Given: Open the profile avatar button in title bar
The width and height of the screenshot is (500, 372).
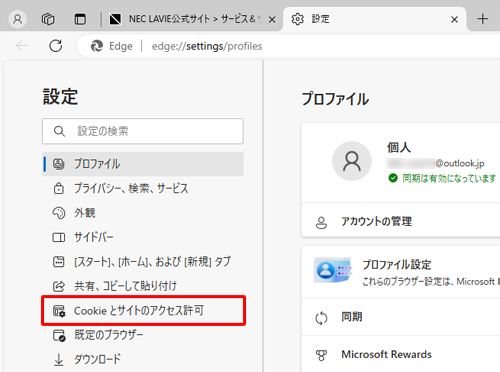Looking at the screenshot, I should pyautogui.click(x=18, y=19).
